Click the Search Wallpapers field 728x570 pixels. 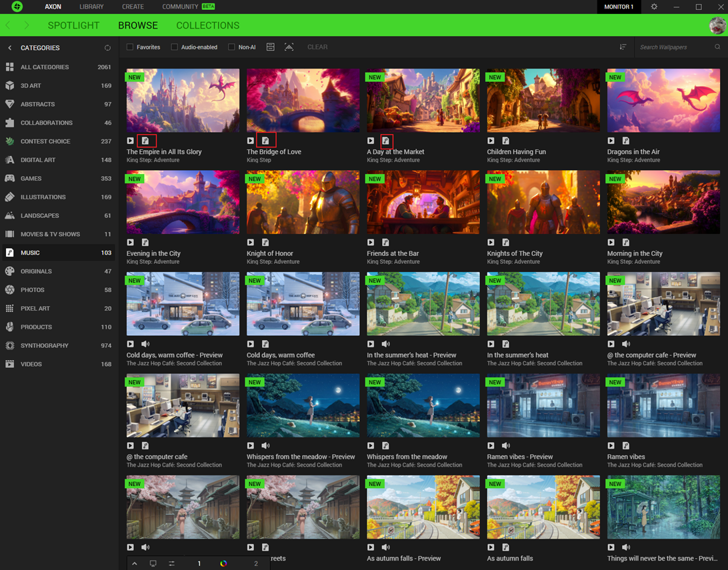click(673, 47)
